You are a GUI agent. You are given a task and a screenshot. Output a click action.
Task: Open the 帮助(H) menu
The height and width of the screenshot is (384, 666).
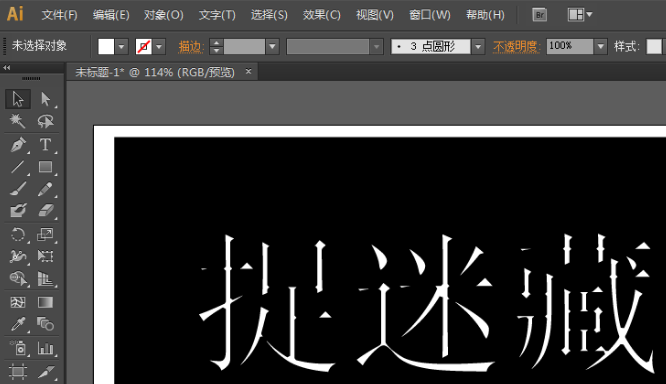pos(485,15)
